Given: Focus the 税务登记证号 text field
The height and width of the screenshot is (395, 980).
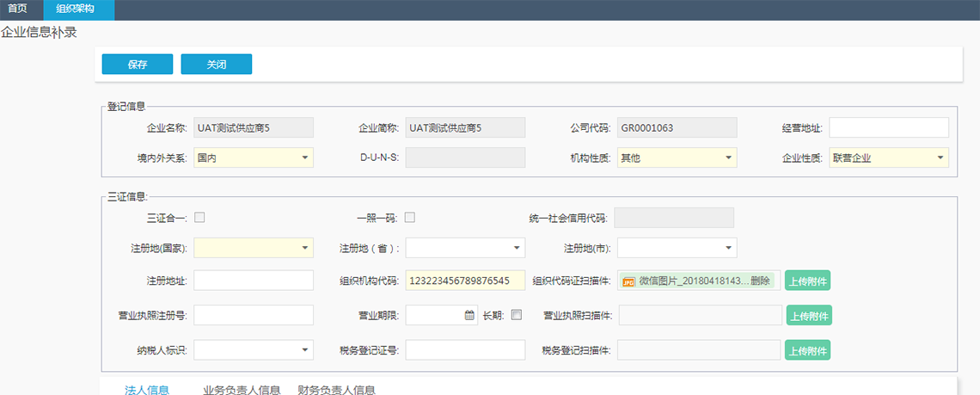Looking at the screenshot, I should click(465, 349).
